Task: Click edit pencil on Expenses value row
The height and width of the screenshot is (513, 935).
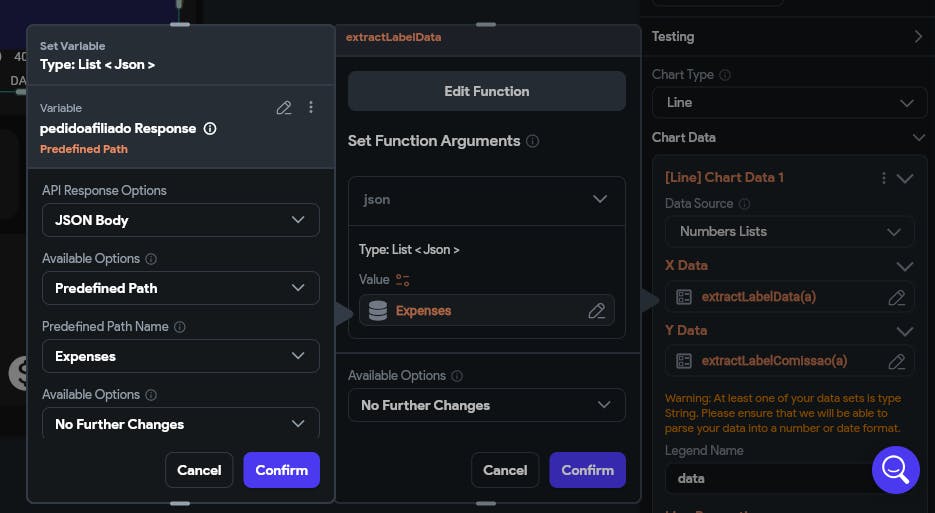Action: (597, 311)
